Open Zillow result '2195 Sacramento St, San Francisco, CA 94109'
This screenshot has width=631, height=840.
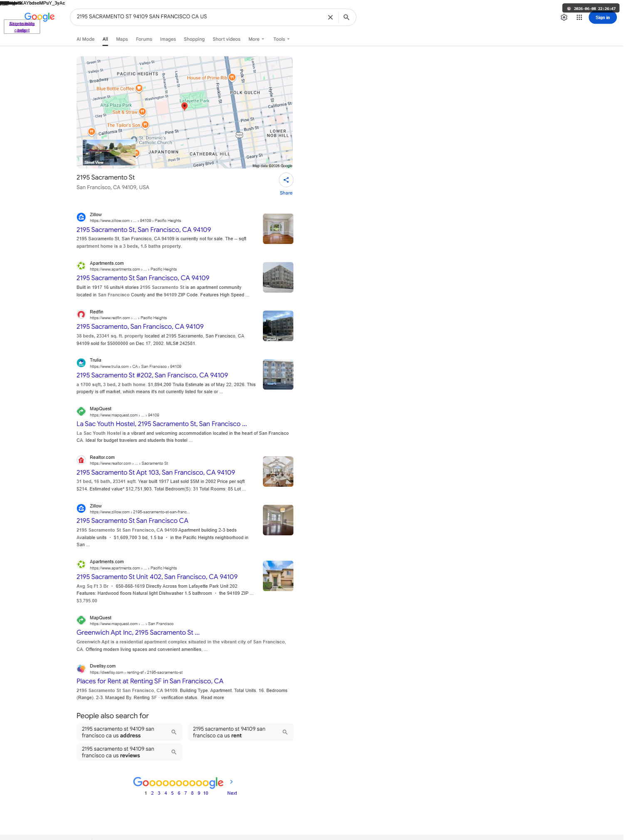(144, 230)
